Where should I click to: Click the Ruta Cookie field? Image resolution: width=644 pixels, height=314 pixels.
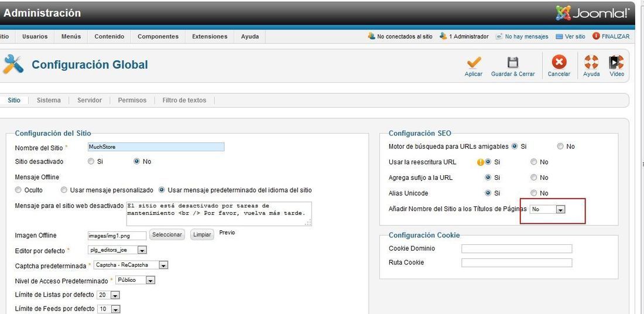pyautogui.click(x=517, y=262)
